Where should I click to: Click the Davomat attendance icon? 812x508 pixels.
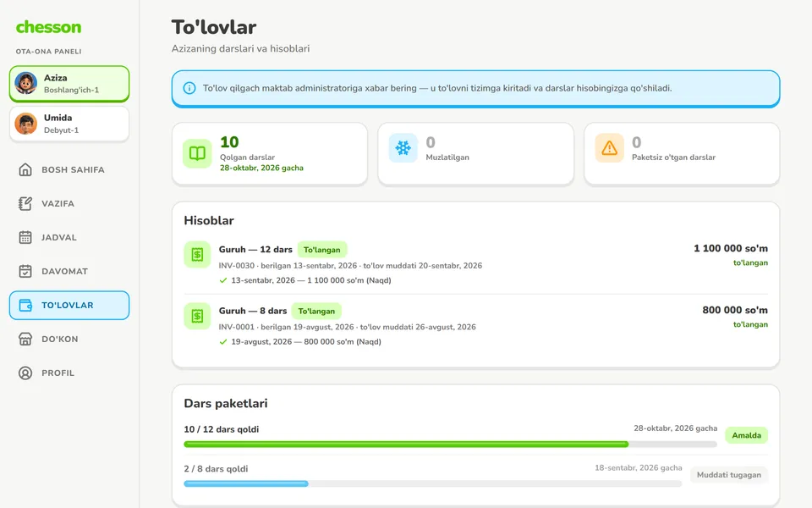pyautogui.click(x=25, y=271)
